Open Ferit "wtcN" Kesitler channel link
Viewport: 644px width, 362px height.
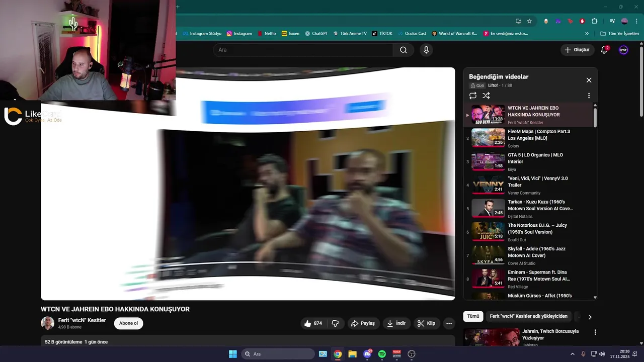82,320
